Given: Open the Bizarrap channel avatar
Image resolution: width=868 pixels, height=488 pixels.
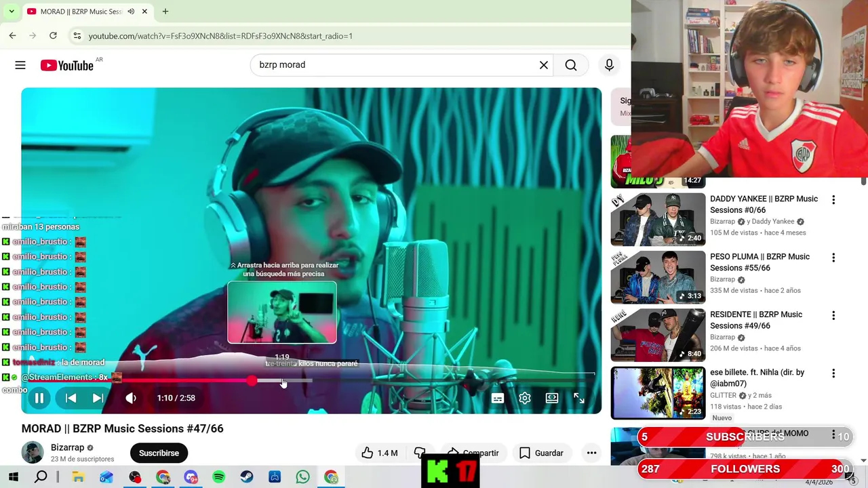Looking at the screenshot, I should (33, 453).
